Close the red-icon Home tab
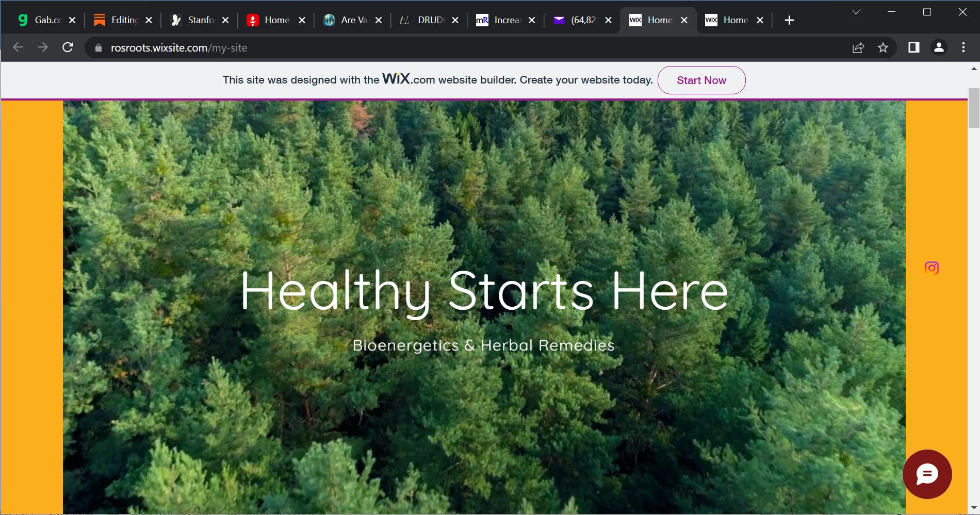 pyautogui.click(x=302, y=20)
